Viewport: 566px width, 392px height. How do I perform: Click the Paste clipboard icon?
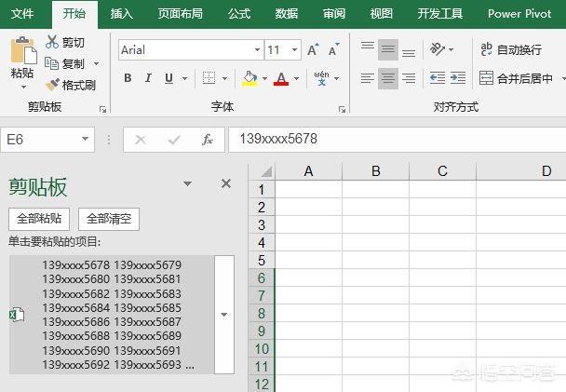23,50
